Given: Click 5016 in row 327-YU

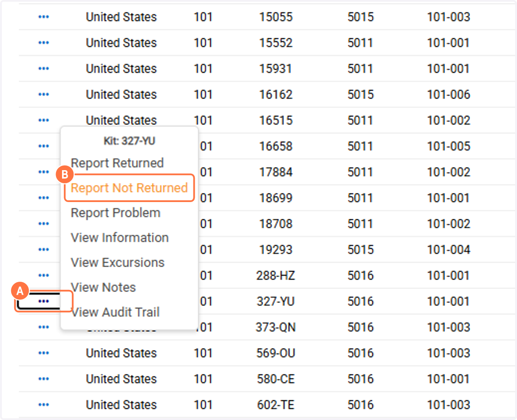Looking at the screenshot, I should pos(361,302).
